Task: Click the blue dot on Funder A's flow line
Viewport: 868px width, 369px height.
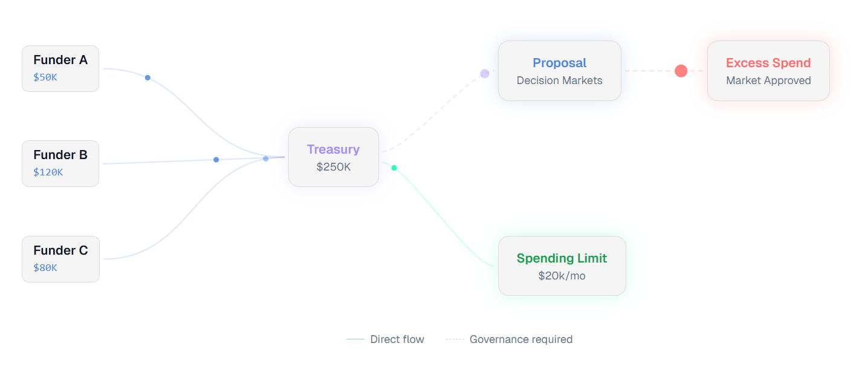Action: click(x=147, y=77)
